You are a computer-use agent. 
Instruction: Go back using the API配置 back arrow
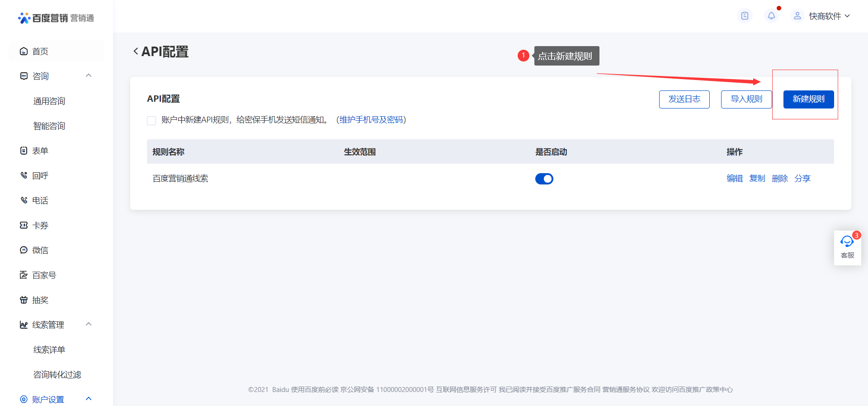tap(136, 52)
